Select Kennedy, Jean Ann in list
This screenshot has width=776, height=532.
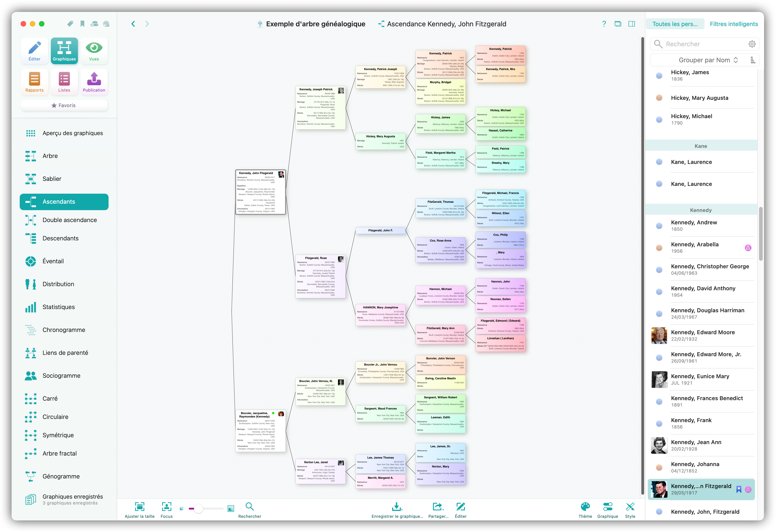click(x=701, y=445)
